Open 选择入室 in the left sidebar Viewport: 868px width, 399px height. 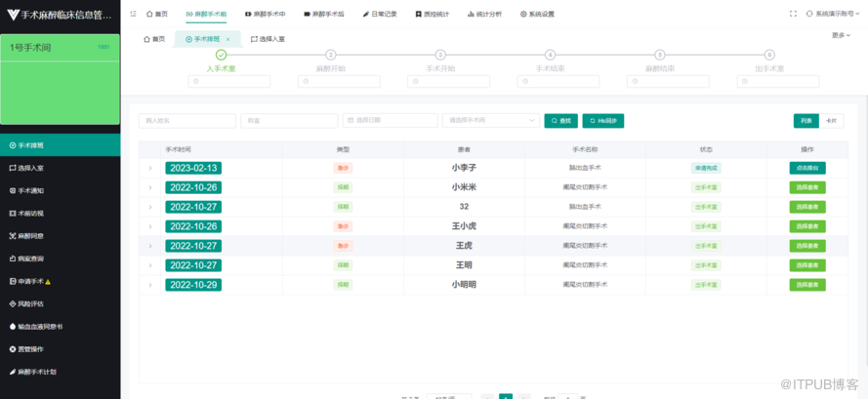point(29,168)
